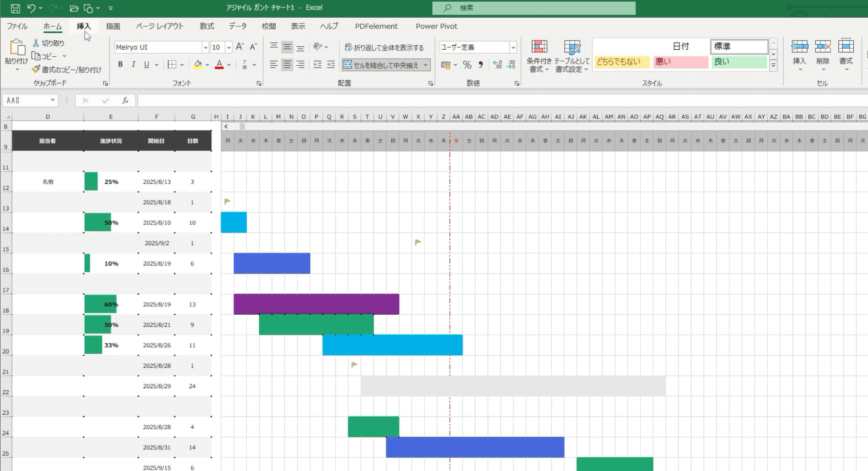Apply the 良い (Good) cell style
The height and width of the screenshot is (471, 868).
coord(739,62)
